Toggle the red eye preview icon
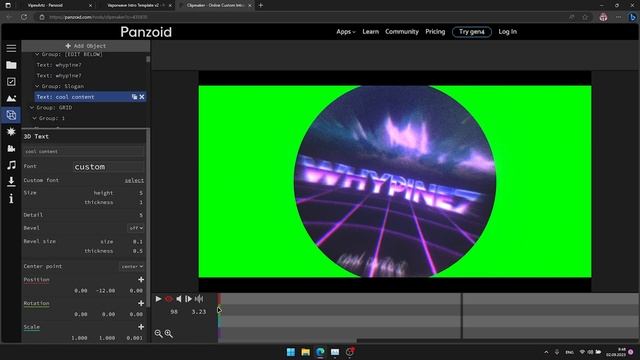The width and height of the screenshot is (640, 360). [169, 299]
